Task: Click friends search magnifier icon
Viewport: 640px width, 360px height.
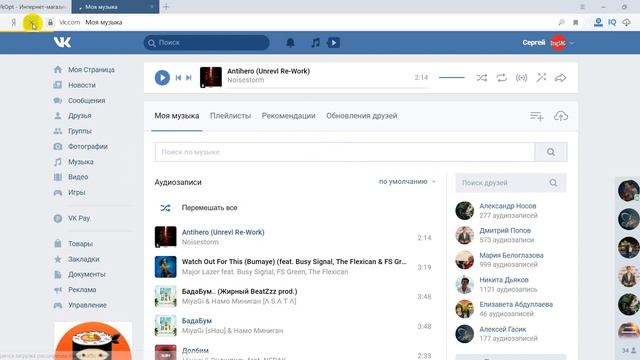Action: (553, 183)
